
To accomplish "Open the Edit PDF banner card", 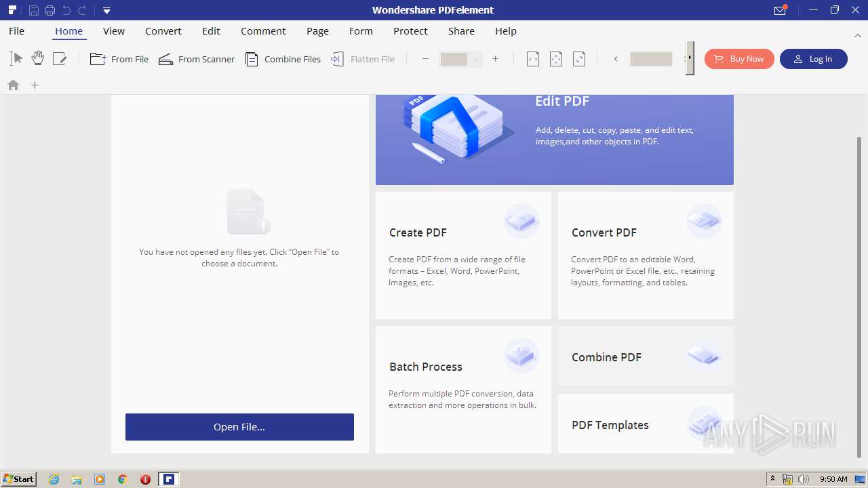I will [x=555, y=140].
